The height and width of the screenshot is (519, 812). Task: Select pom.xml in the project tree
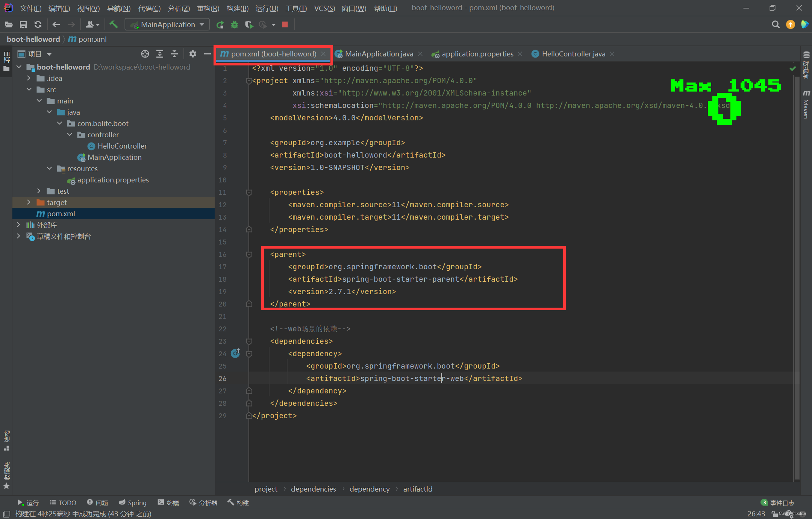tap(61, 214)
